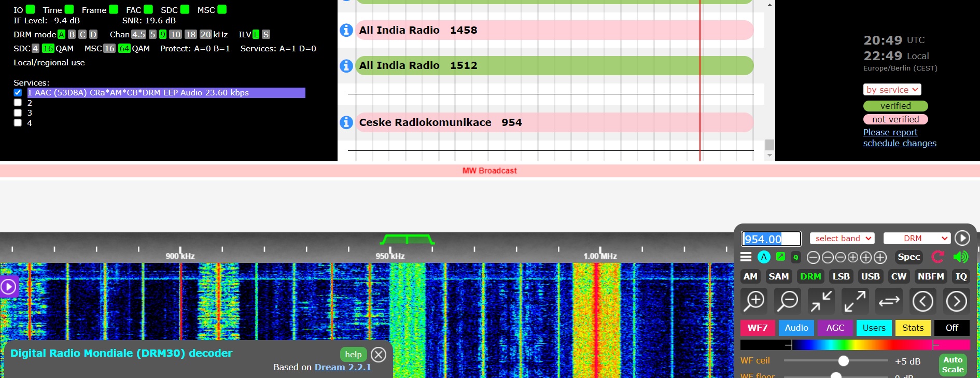
Task: Open the select band dropdown
Action: coord(842,239)
